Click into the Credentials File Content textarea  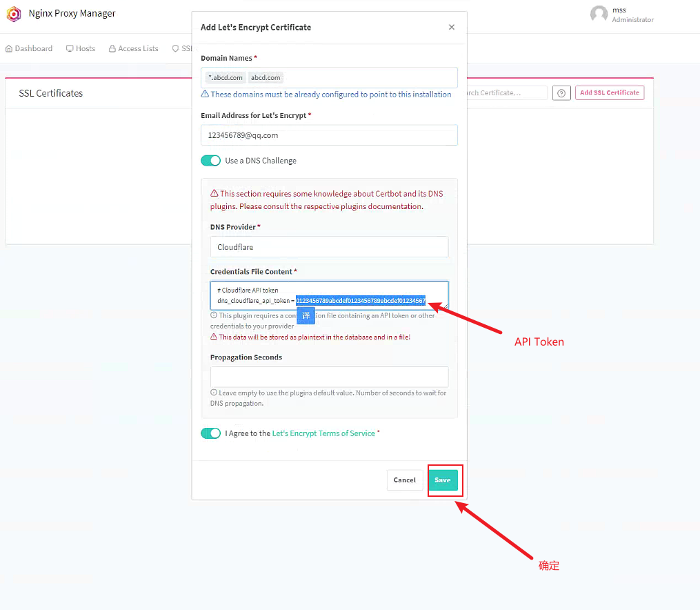click(329, 295)
